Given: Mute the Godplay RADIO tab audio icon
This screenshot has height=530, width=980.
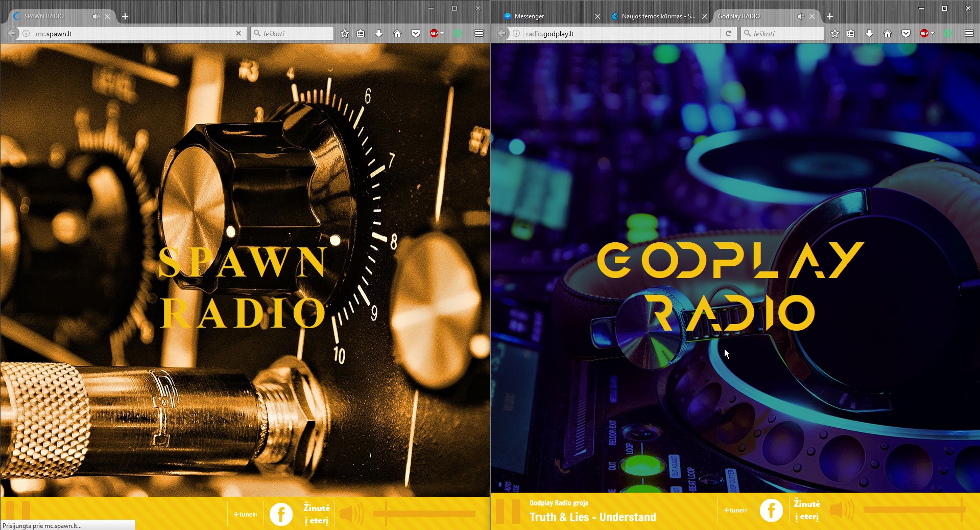Looking at the screenshot, I should (800, 16).
